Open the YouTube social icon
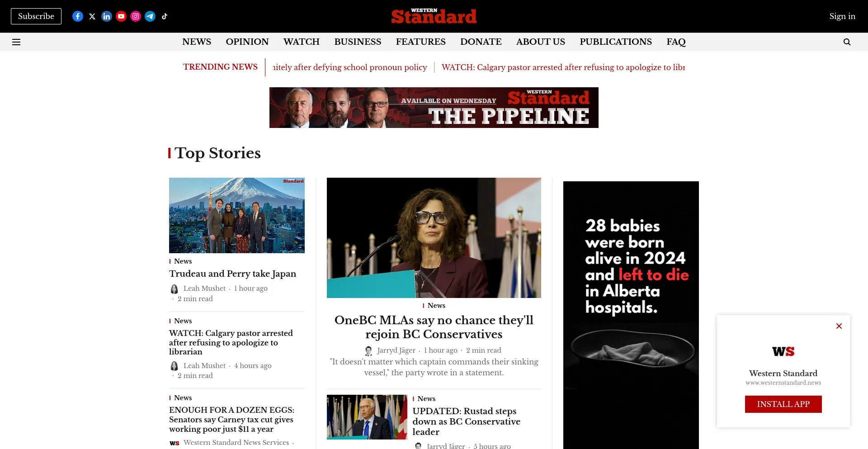The width and height of the screenshot is (868, 449). click(x=121, y=16)
